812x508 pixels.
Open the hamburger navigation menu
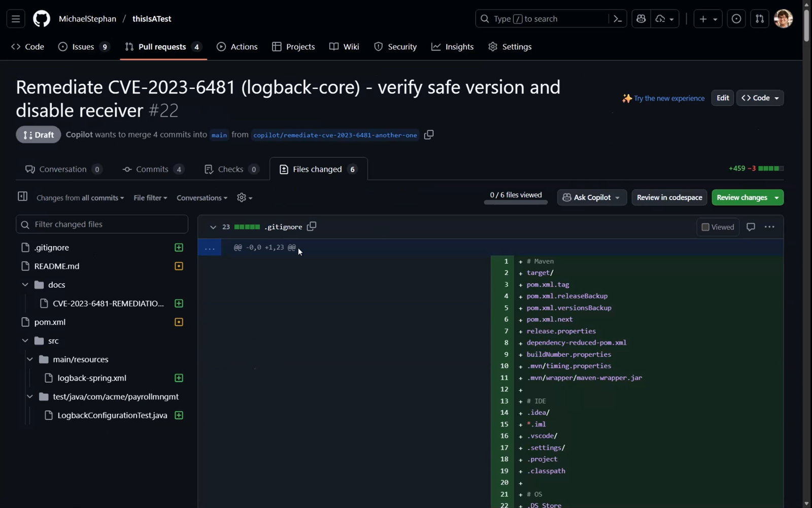point(16,19)
